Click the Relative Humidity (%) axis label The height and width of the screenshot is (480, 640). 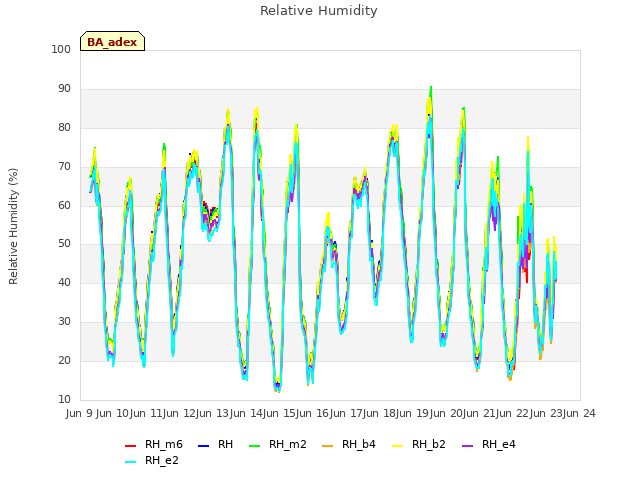point(13,226)
